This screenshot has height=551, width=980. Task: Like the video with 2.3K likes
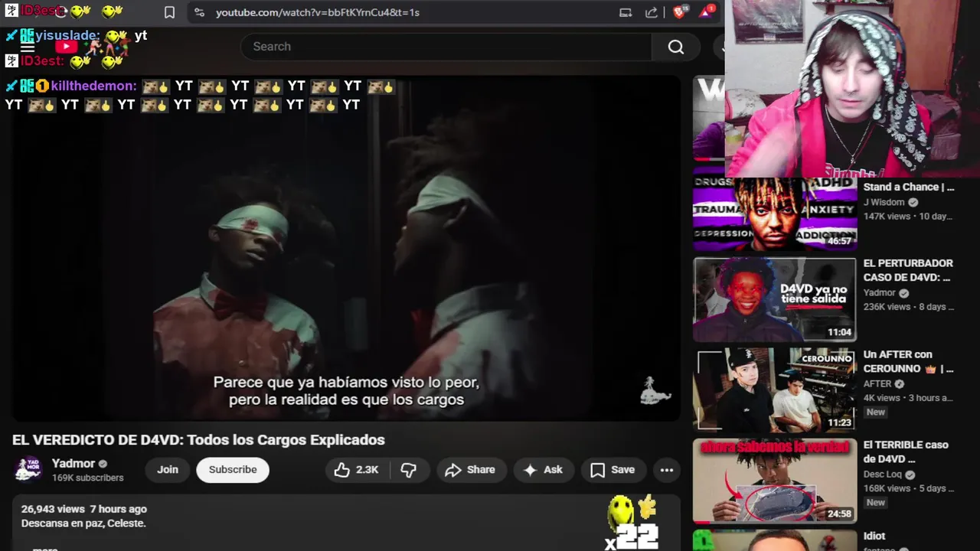357,470
